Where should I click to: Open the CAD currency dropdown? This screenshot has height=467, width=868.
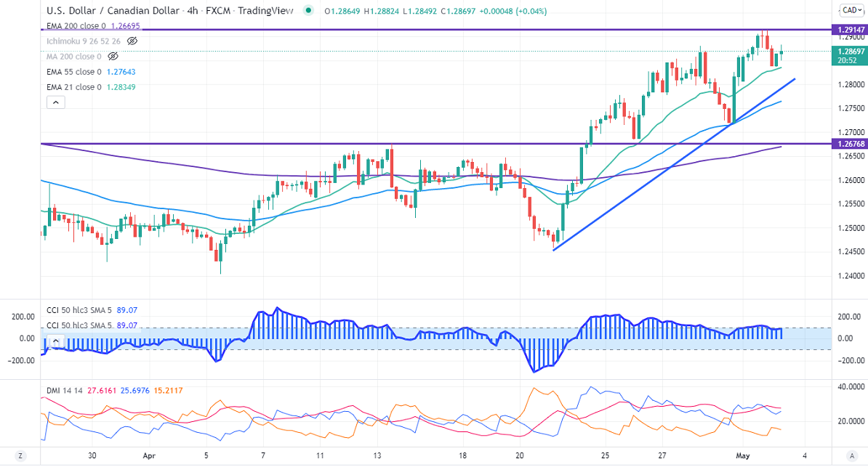point(851,10)
